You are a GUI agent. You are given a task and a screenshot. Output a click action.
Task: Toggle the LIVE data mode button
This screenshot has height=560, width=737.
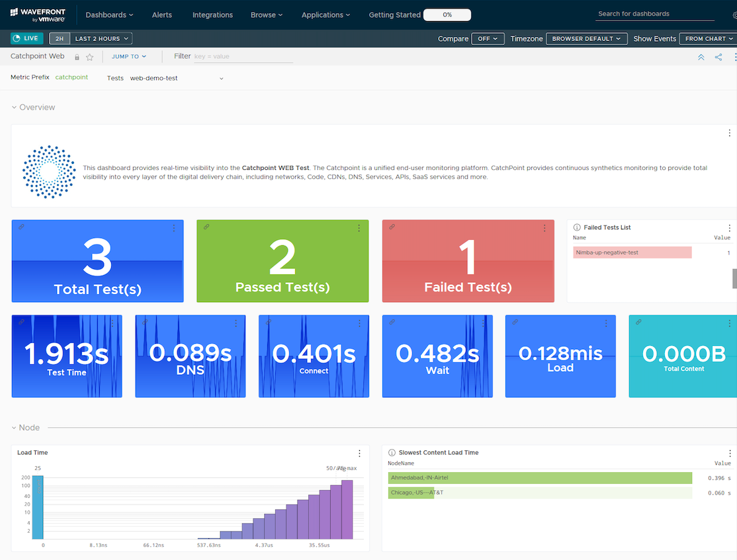pyautogui.click(x=27, y=38)
